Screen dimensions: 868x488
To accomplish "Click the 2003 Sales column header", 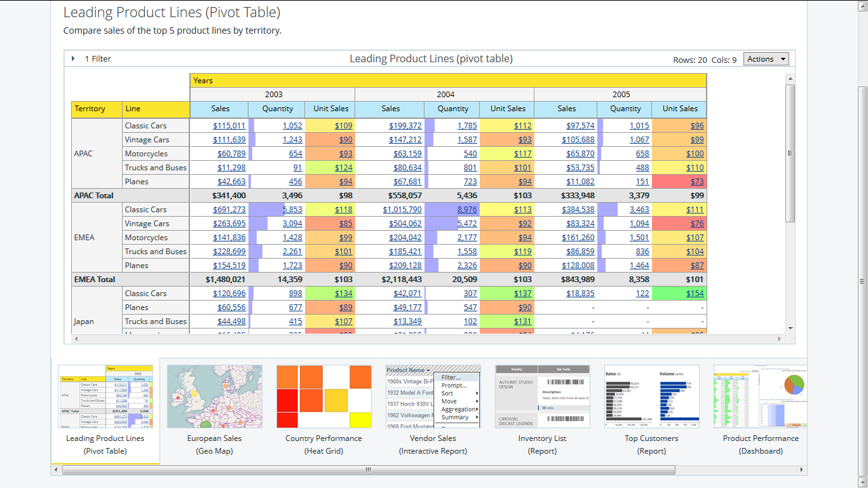I will pos(220,109).
